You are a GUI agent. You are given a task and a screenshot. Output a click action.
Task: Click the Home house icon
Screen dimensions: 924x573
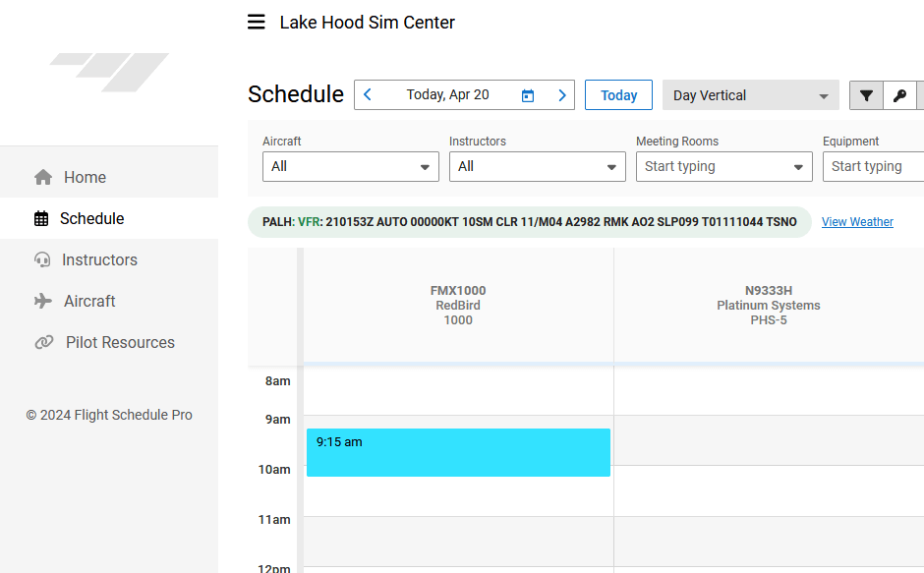click(x=43, y=177)
